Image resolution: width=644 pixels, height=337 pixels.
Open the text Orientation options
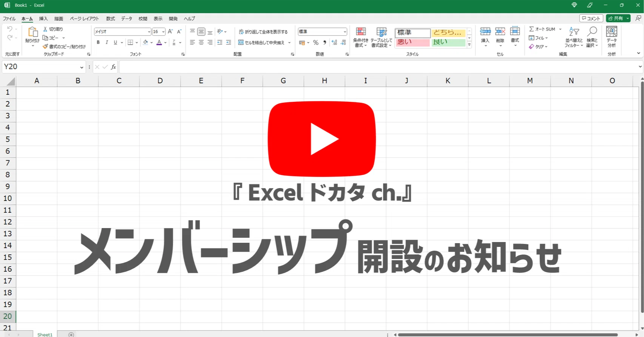point(221,32)
